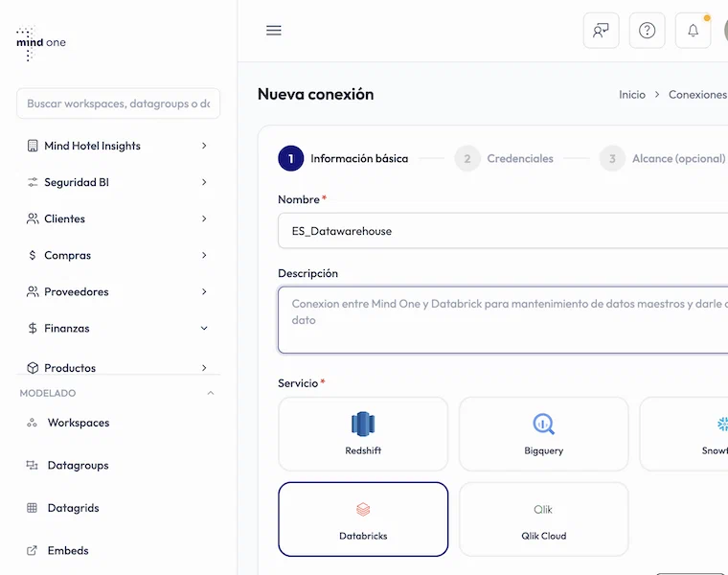728x575 pixels.
Task: Click the Embeds external link icon
Action: point(32,550)
